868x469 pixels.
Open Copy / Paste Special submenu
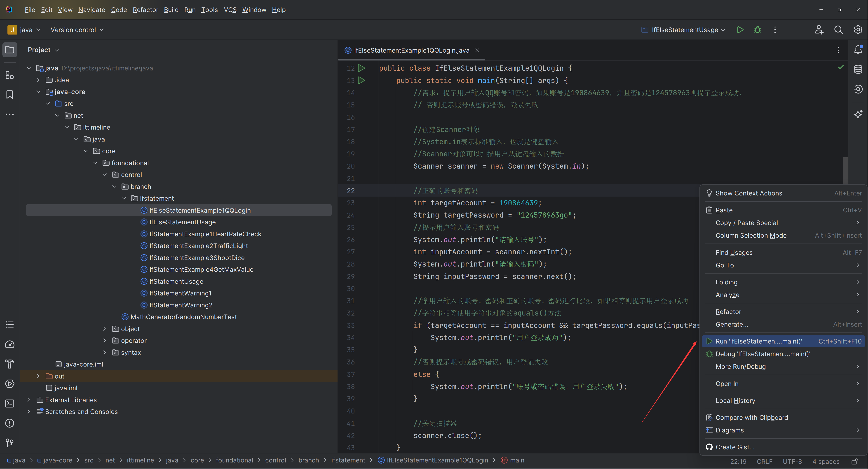click(x=783, y=223)
